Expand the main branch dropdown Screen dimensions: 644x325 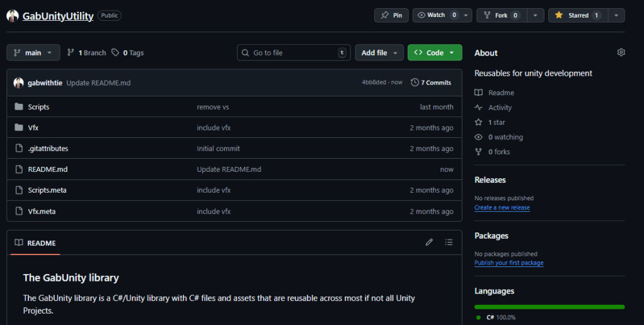click(33, 53)
